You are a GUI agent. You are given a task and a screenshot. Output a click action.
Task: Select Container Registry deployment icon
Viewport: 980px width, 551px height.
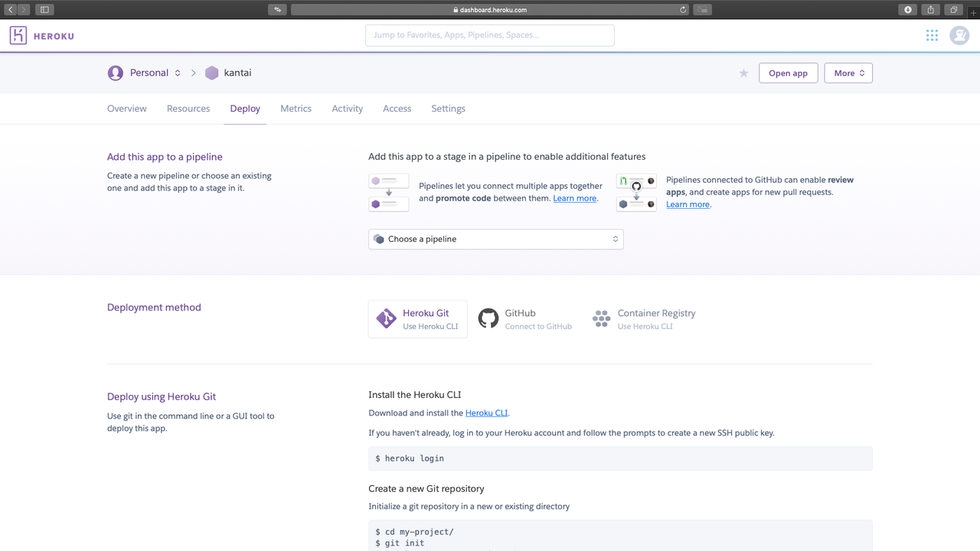[601, 319]
